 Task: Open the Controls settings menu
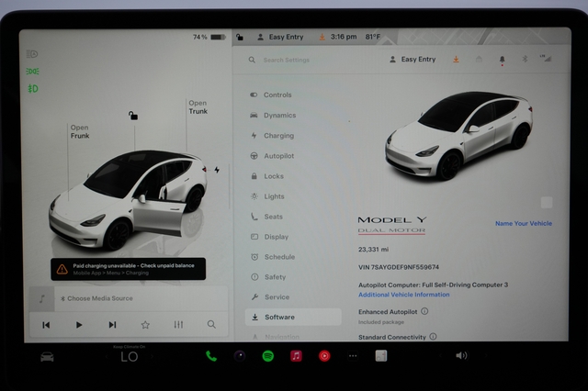click(271, 95)
